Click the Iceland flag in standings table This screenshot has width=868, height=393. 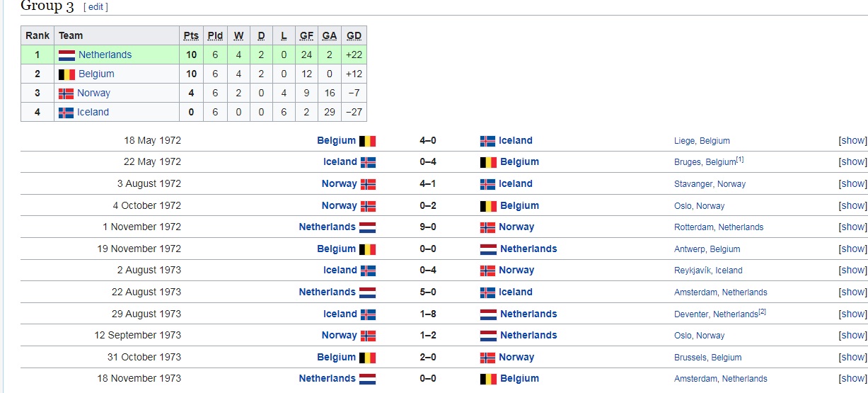(x=66, y=113)
